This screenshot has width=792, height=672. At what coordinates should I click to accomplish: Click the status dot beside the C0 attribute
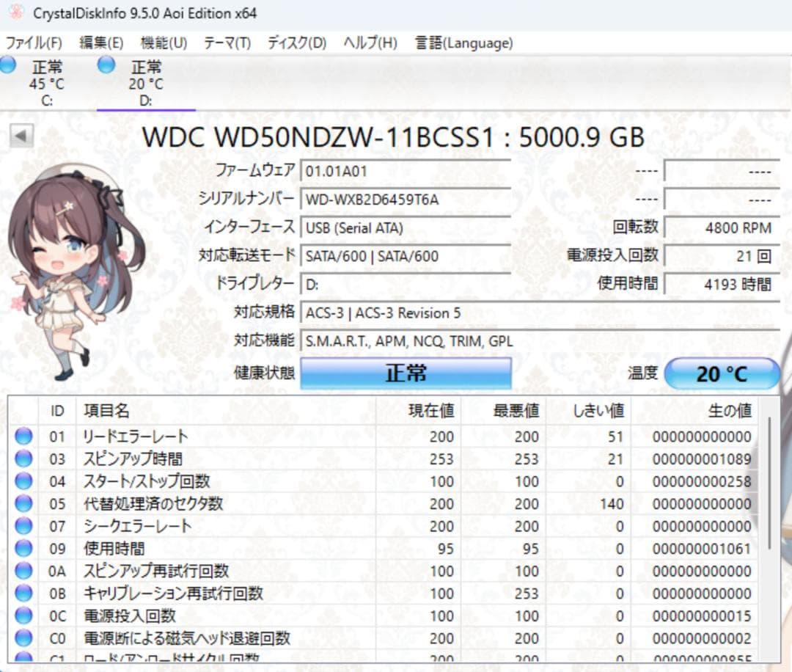tap(23, 638)
